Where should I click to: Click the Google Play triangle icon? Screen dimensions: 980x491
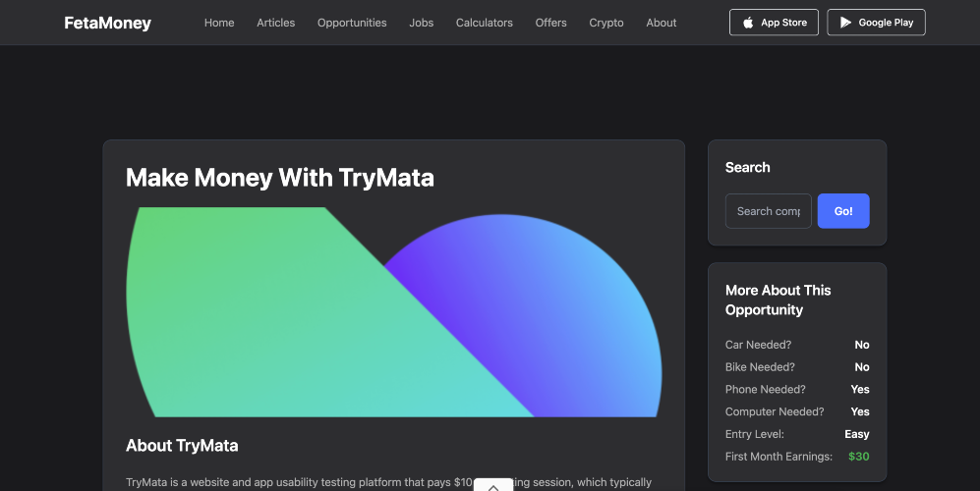tap(845, 23)
